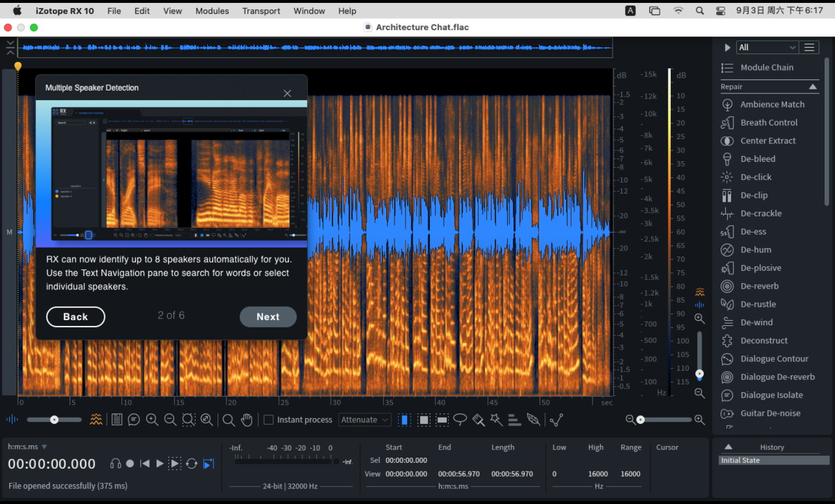835x504 pixels.
Task: Launch the De-rustle module
Action: [769, 304]
